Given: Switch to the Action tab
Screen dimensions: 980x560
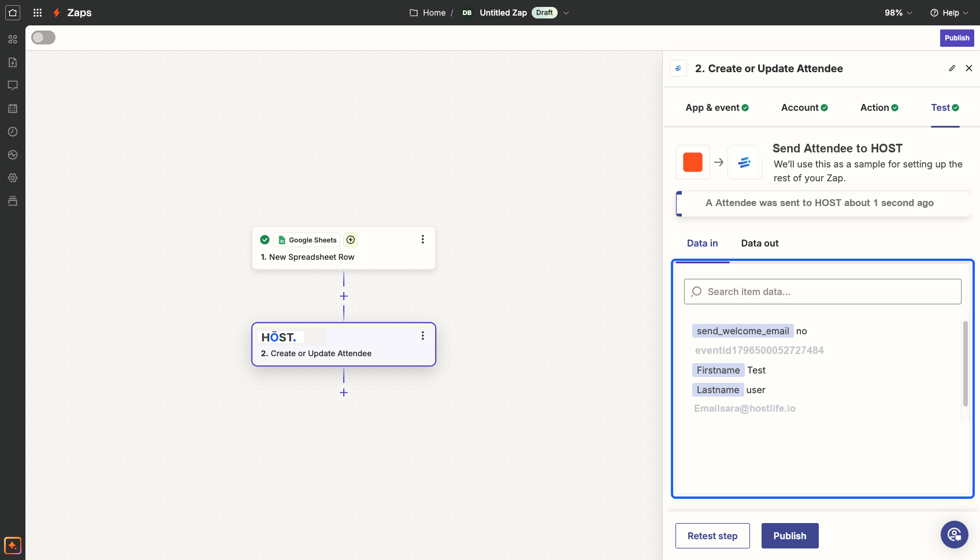Looking at the screenshot, I should 879,107.
